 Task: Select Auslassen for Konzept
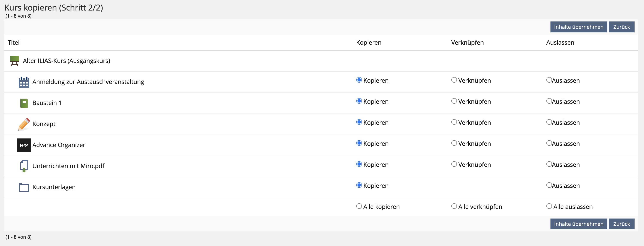tap(549, 122)
